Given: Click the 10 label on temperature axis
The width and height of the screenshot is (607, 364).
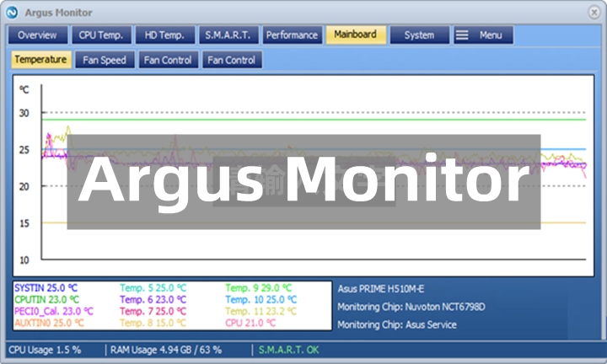Looking at the screenshot, I should [24, 260].
